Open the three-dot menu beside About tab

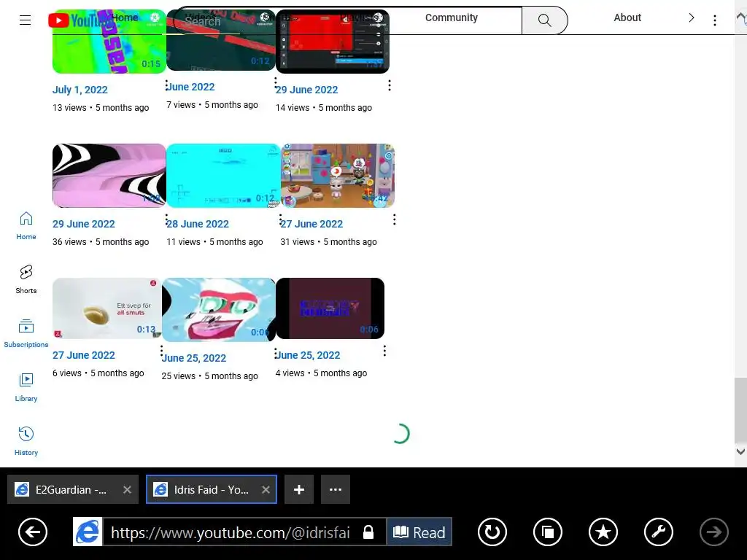tap(715, 20)
